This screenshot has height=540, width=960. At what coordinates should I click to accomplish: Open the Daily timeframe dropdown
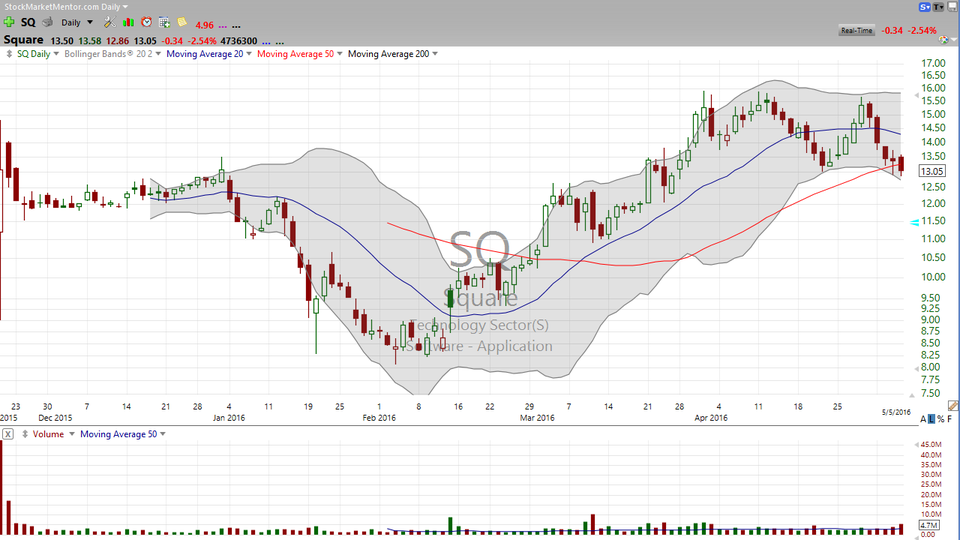(76, 22)
